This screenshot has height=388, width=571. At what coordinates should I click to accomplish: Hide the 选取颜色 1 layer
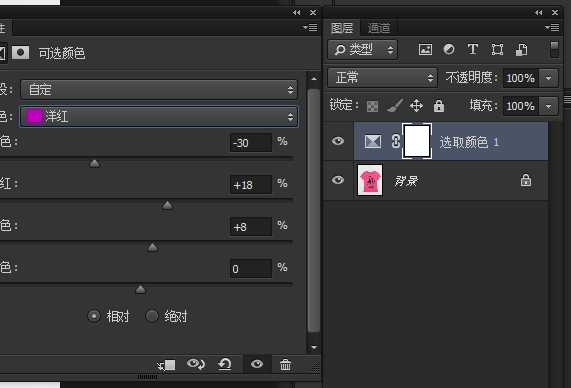338,141
